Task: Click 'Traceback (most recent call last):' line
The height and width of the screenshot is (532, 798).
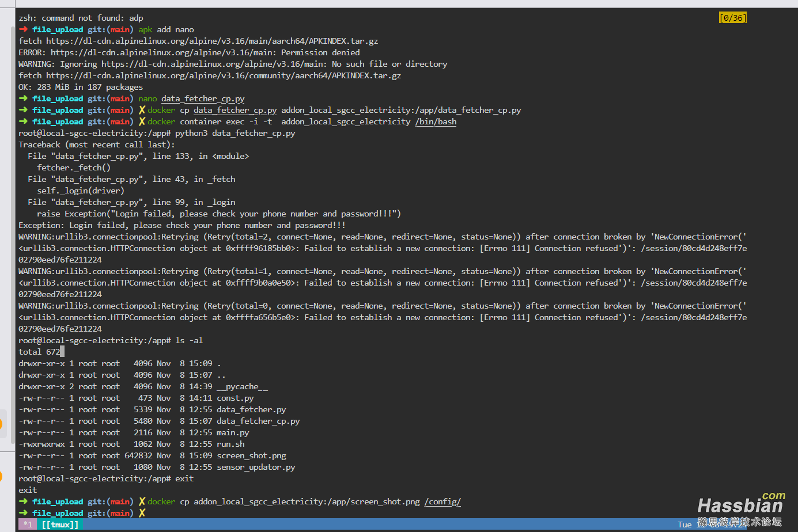Action: [x=97, y=145]
